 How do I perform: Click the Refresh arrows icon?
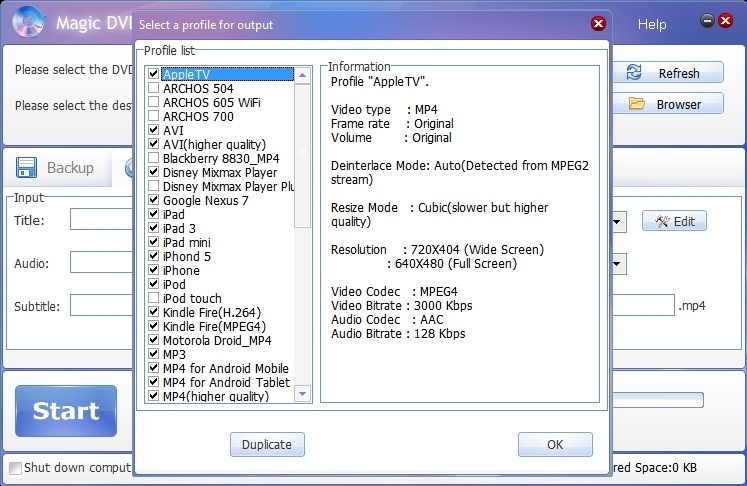click(634, 73)
